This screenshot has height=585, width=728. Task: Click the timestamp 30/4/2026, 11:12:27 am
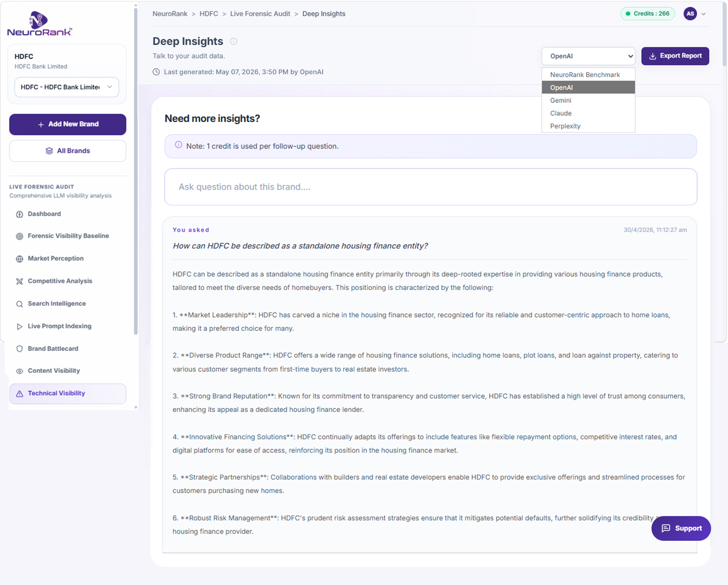click(655, 230)
